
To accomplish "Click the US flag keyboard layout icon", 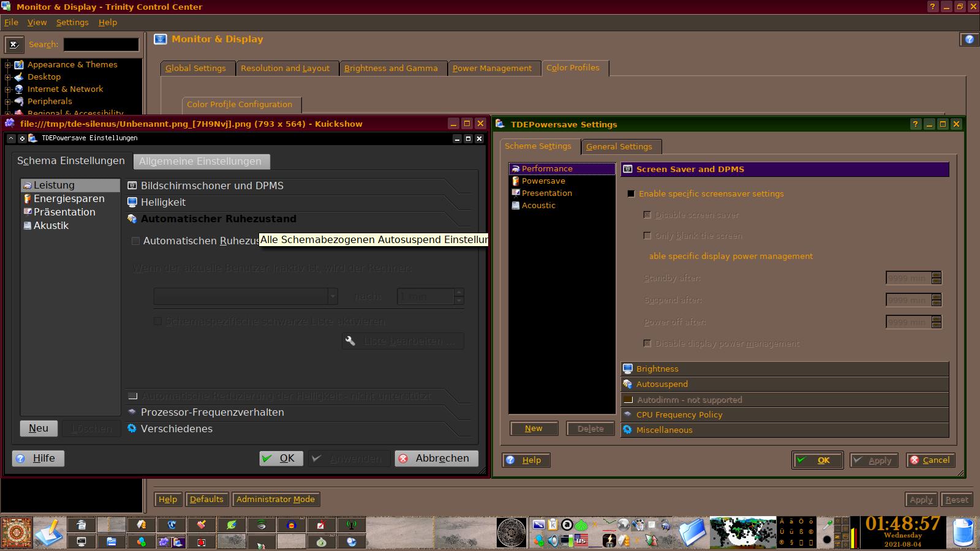I will coord(581,541).
